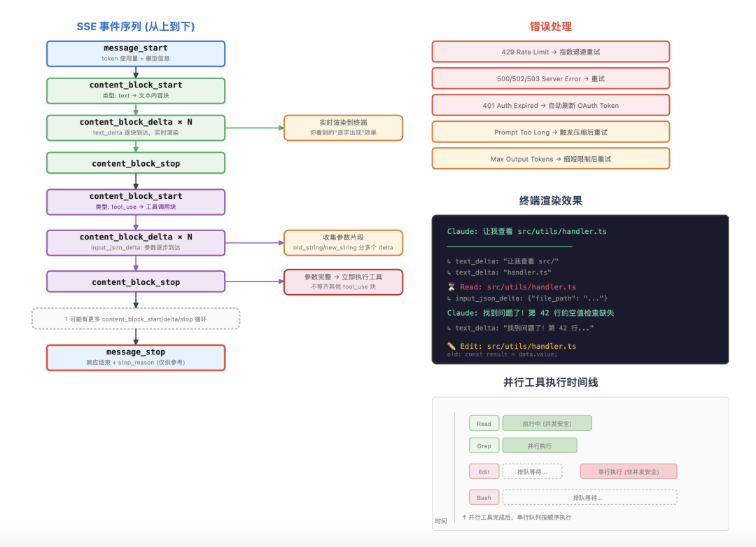Viewport: 756px width, 547px height.
Task: Click the content_block_delta box with input_json_delta
Action: (136, 242)
